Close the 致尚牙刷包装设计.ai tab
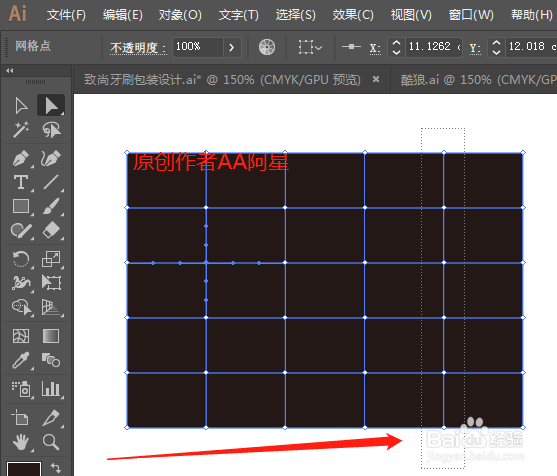 [x=376, y=79]
